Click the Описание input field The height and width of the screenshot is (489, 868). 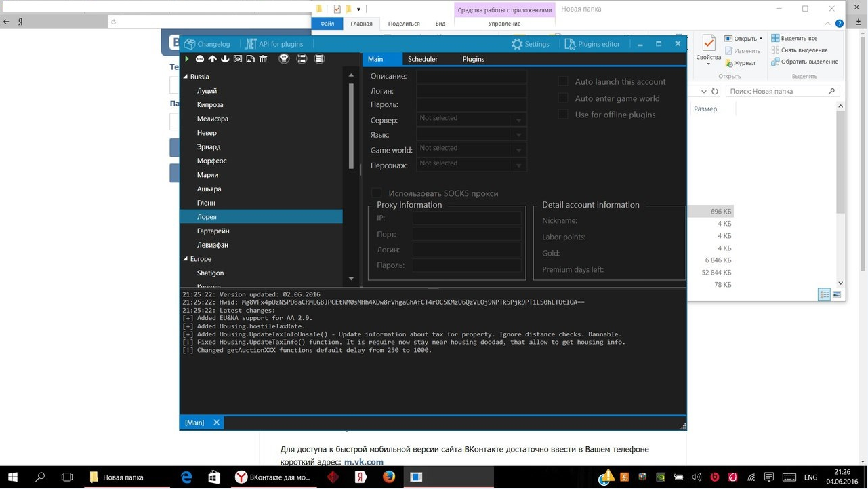tap(472, 76)
